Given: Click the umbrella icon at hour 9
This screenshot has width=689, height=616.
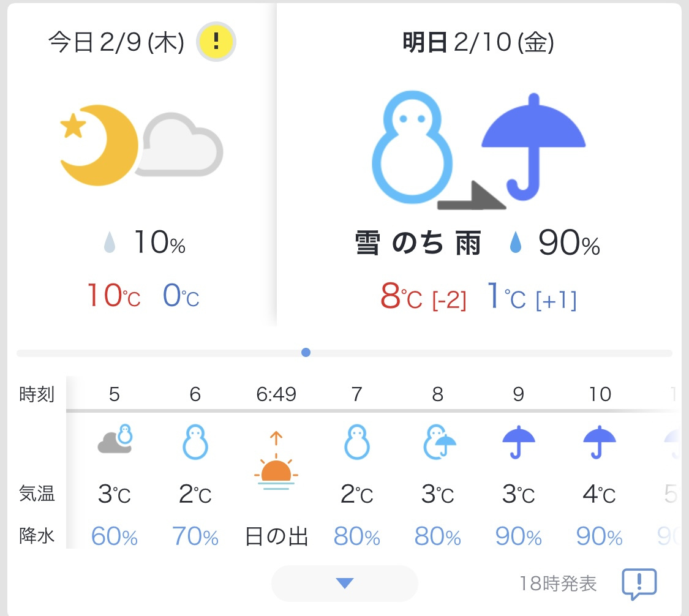Looking at the screenshot, I should (519, 441).
